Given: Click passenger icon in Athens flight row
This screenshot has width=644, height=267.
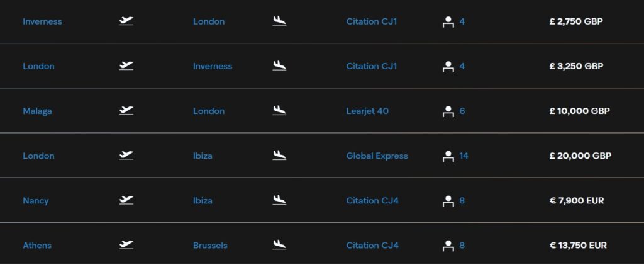Looking at the screenshot, I should pos(448,246).
